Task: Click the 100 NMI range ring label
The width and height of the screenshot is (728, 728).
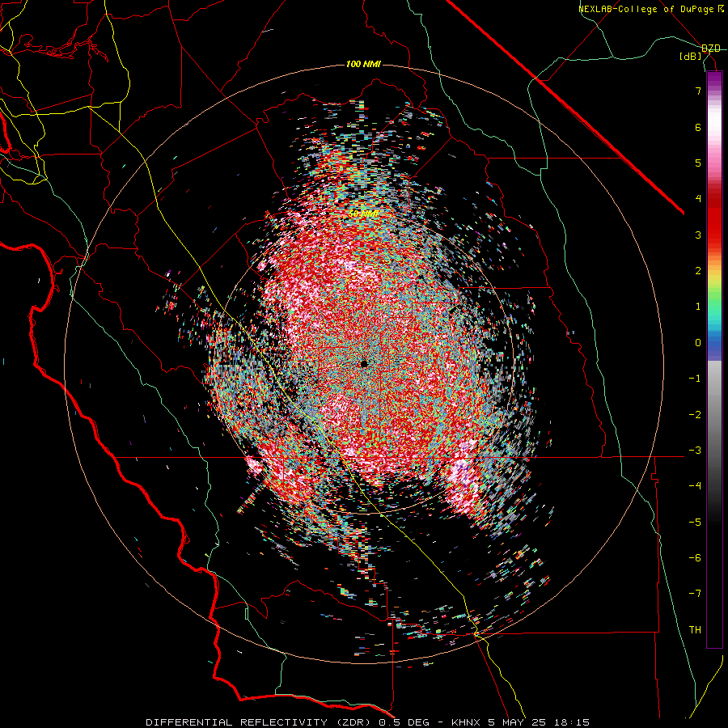Action: click(x=363, y=64)
